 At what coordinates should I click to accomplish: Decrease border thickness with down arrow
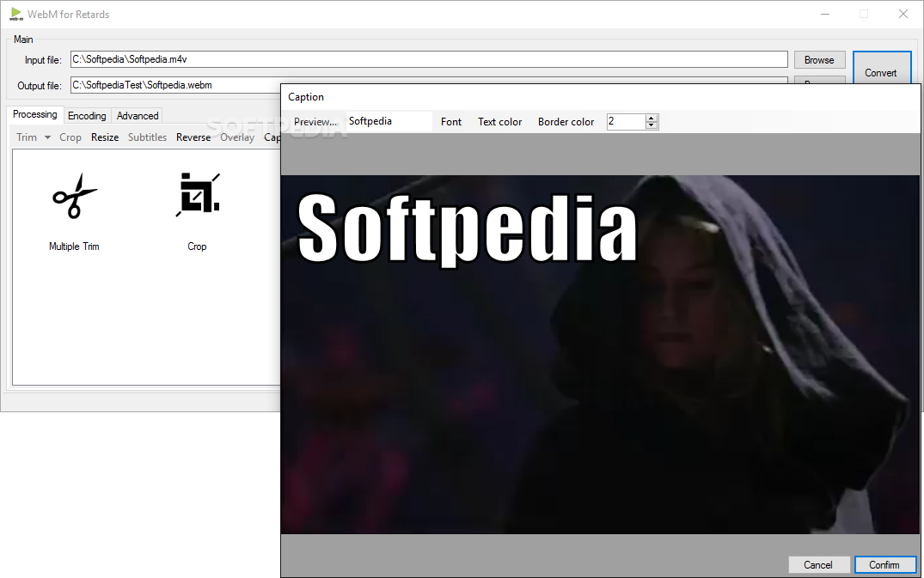pyautogui.click(x=652, y=125)
